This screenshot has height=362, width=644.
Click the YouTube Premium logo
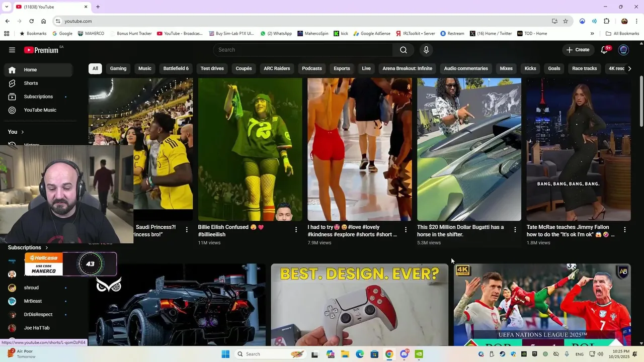41,50
